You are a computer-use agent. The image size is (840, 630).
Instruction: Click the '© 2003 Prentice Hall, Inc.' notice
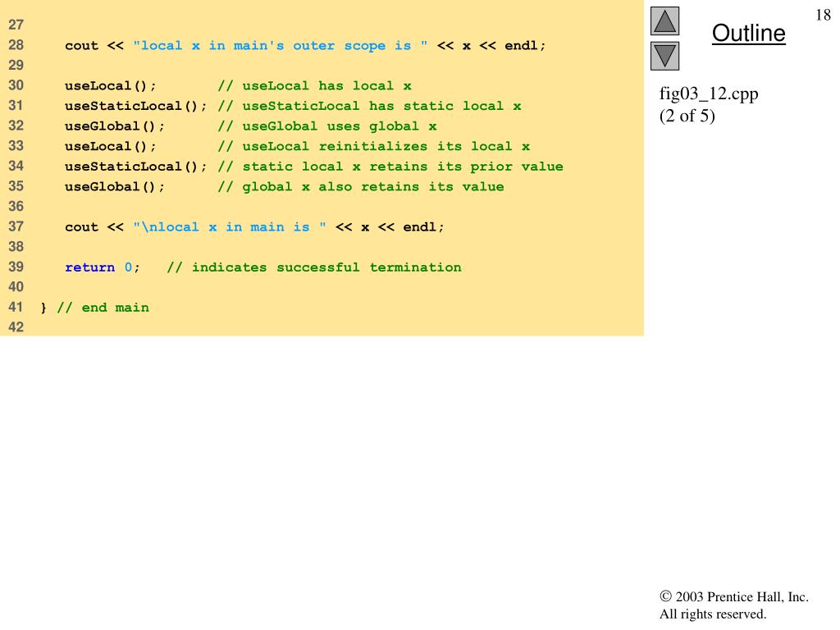[x=734, y=597]
